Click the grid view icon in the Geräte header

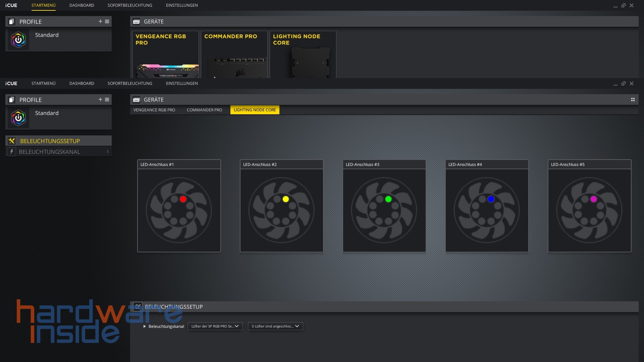633,100
